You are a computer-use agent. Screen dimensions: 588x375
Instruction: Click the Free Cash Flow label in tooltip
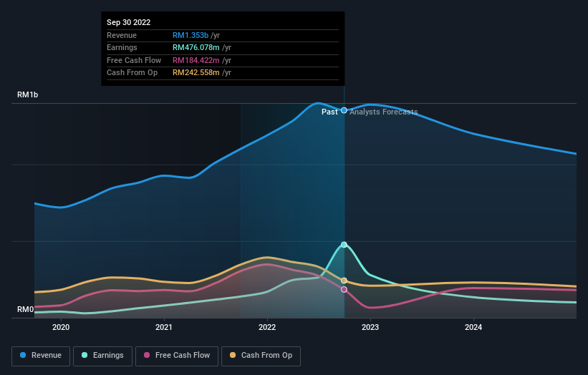click(x=134, y=60)
